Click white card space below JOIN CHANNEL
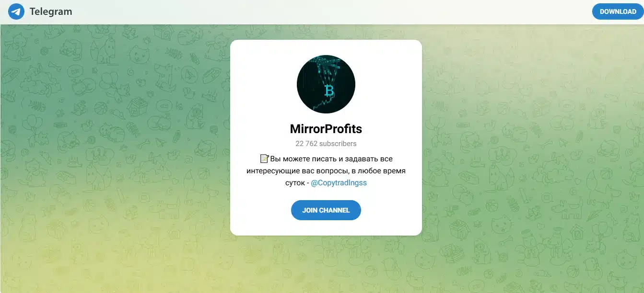This screenshot has width=644, height=293. (x=326, y=228)
